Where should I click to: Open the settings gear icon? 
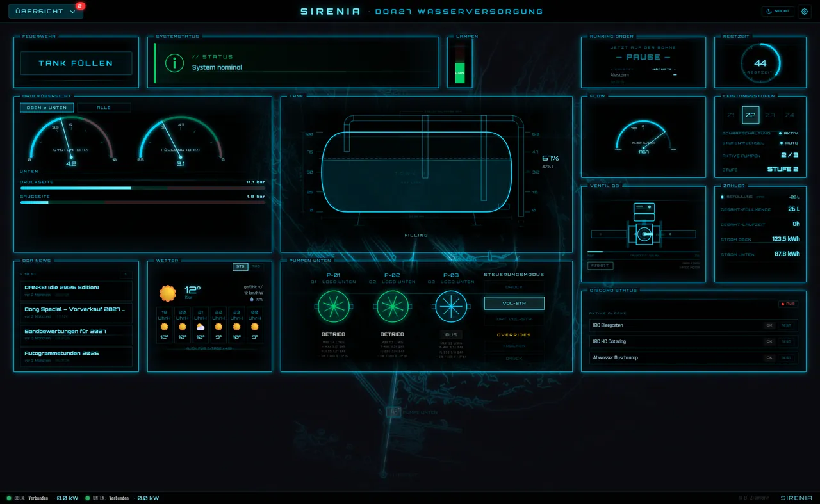[x=805, y=12]
